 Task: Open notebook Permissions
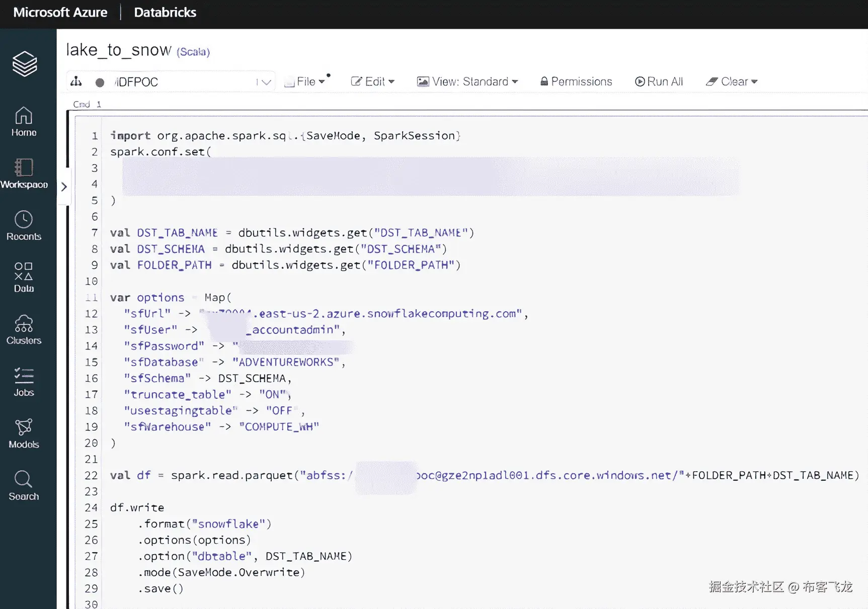pyautogui.click(x=576, y=81)
